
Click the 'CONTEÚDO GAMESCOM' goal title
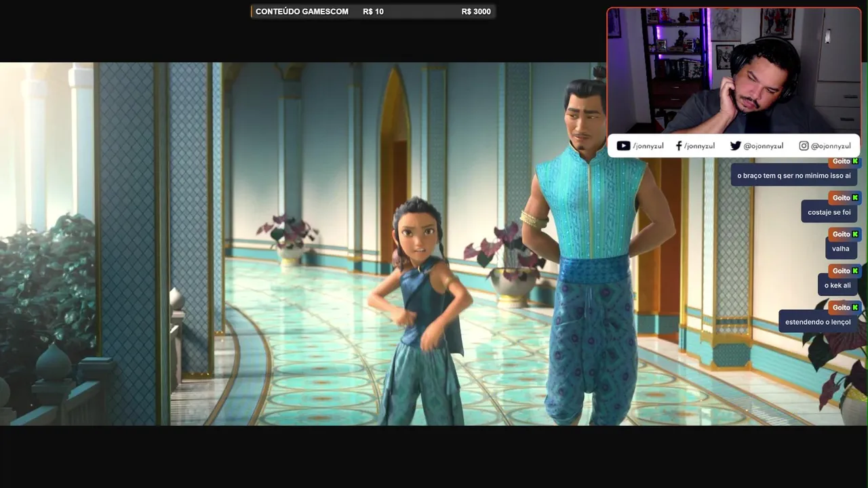(302, 12)
